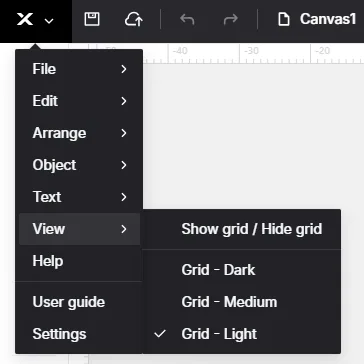Open the Object menu entry
This screenshot has height=364, width=364.
(79, 165)
